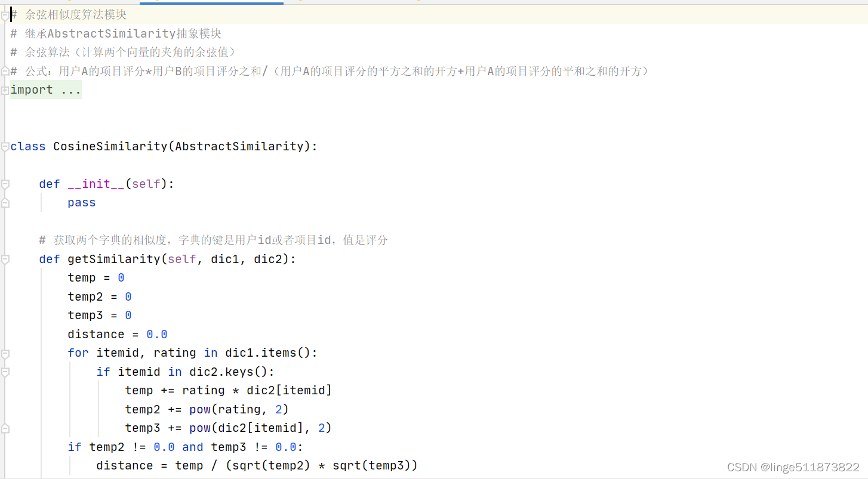Screen dimensions: 868x479
Task: Click the 'distance = 0.0' line
Action: click(x=118, y=334)
